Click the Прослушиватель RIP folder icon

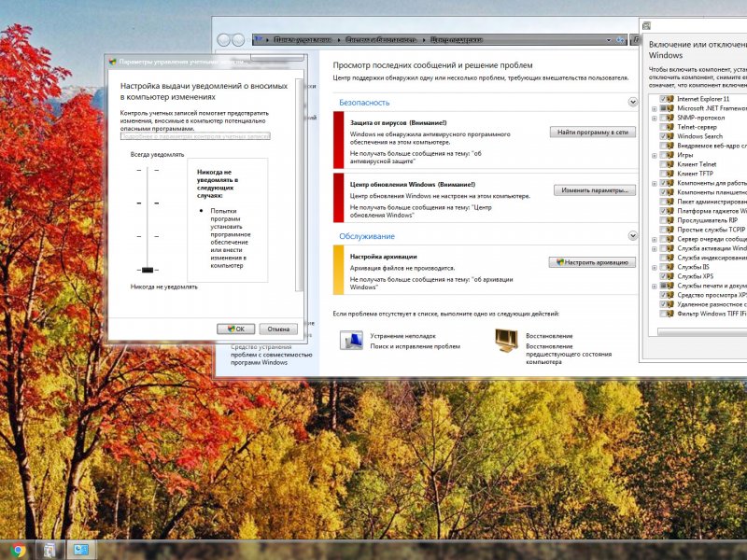click(669, 220)
